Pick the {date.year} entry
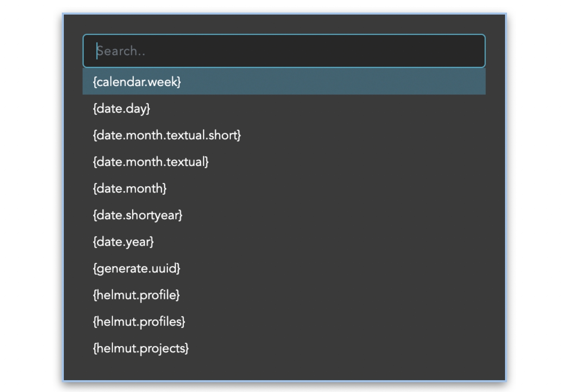Viewport: 572px width, 392px height. pos(123,242)
